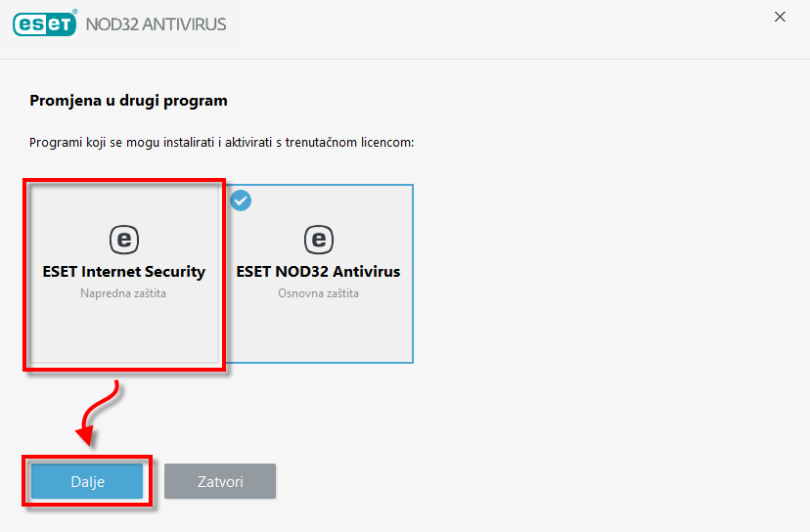Click the 'ESET NOD32 Antivirus' product name text
The height and width of the screenshot is (532, 810).
pos(318,271)
